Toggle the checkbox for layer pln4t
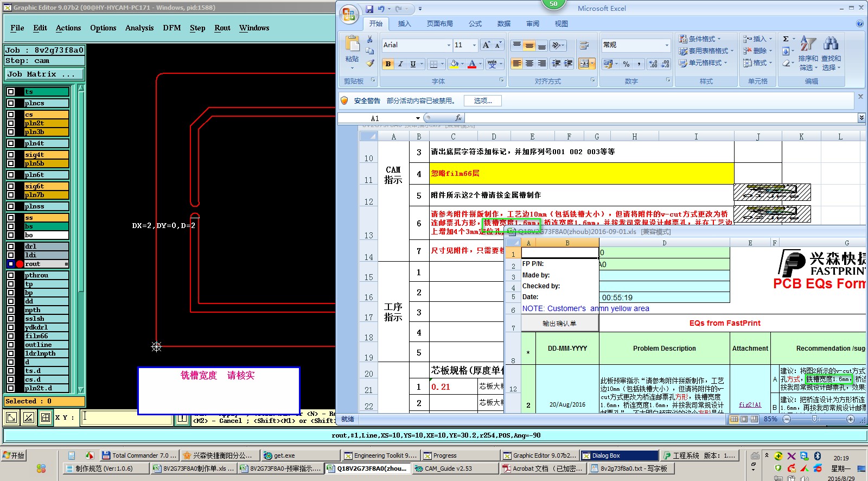The height and width of the screenshot is (481, 868). click(11, 143)
